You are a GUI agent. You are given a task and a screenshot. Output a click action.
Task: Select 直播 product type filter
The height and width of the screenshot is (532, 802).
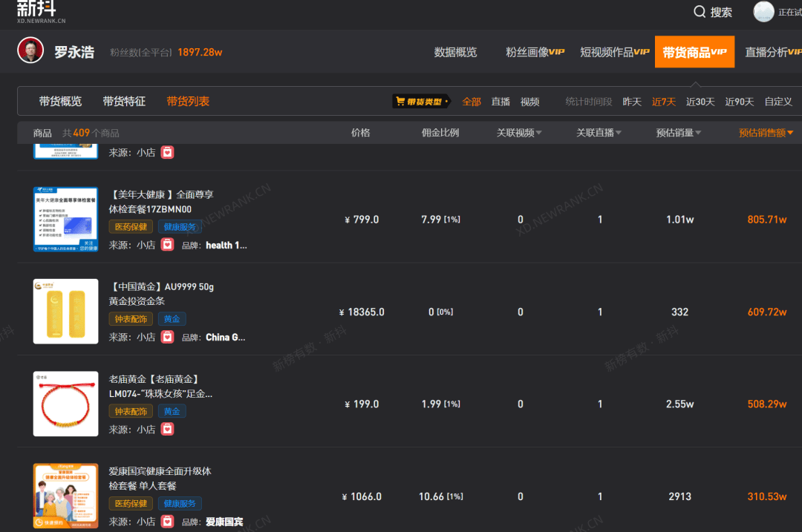[x=501, y=102]
